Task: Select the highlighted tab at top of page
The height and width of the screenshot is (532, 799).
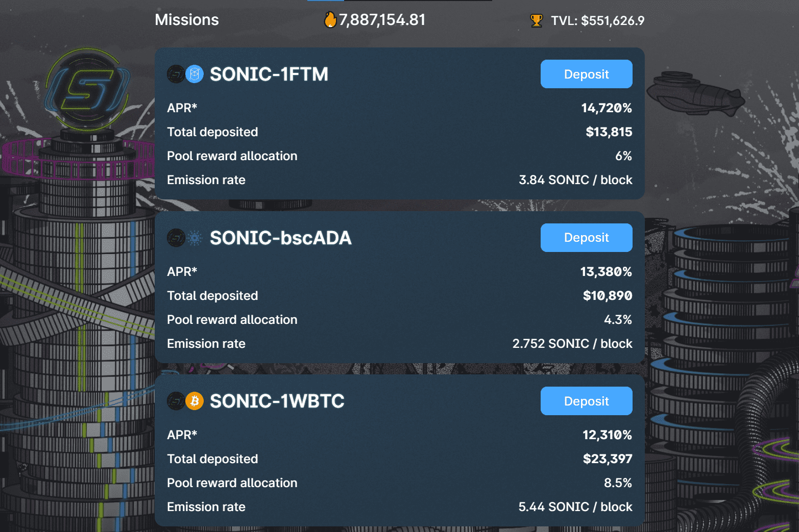Action: pyautogui.click(x=325, y=2)
